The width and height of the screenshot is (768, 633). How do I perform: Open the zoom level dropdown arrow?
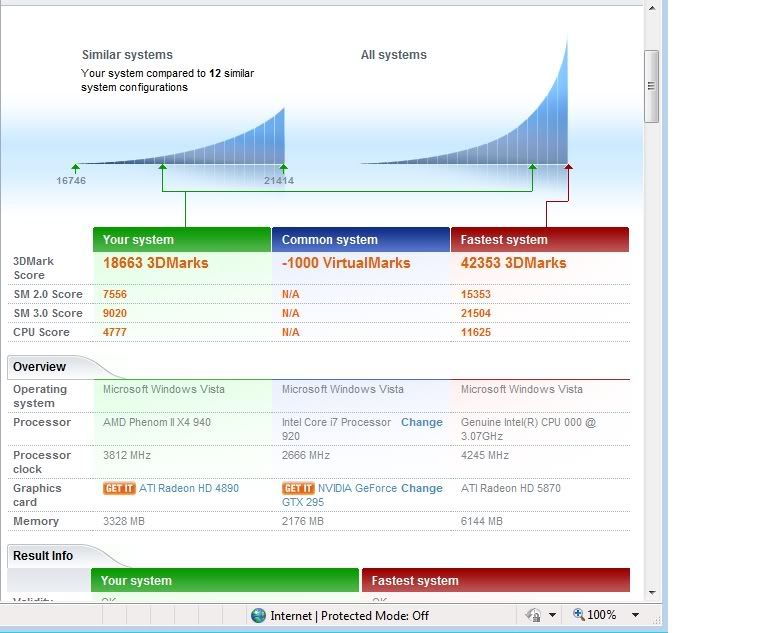(x=635, y=616)
